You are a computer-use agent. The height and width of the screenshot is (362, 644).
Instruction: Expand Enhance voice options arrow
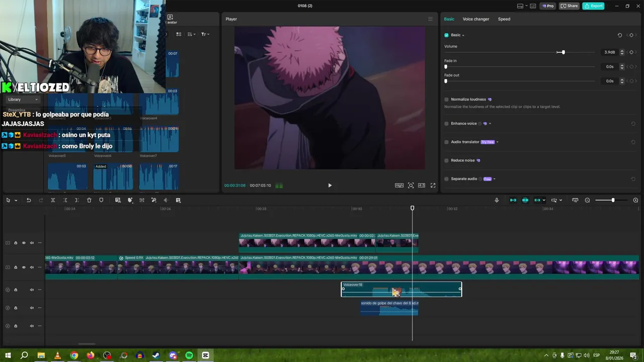[490, 124]
